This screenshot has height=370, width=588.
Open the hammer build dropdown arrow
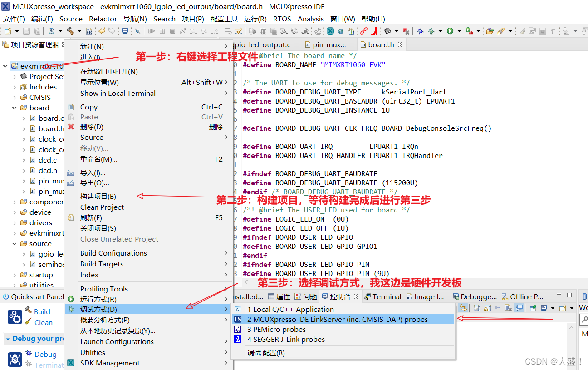(79, 31)
